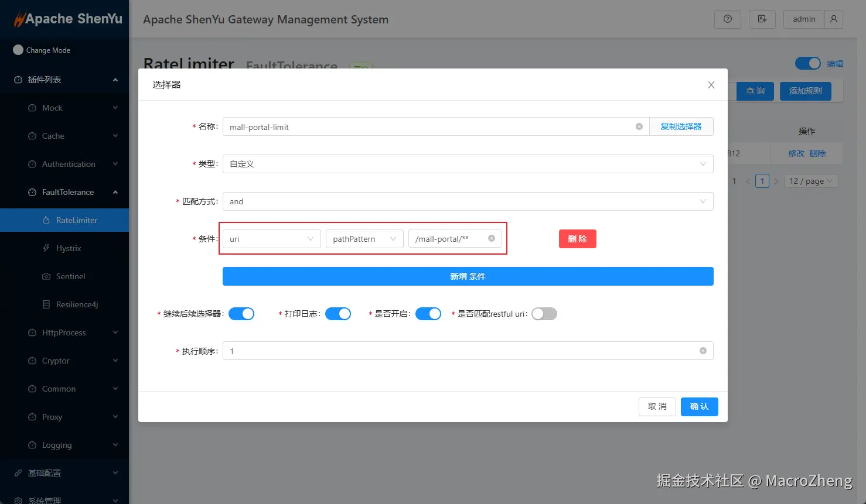Click 复制选择器 copy selector button
This screenshot has height=504, width=866.
(x=681, y=126)
